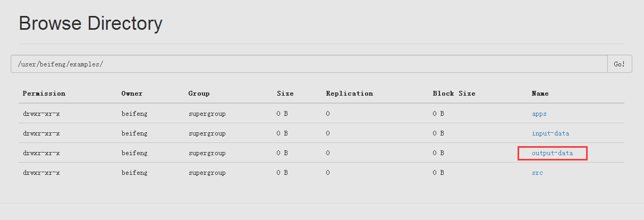Open the output-data directory link
The height and width of the screenshot is (220, 644).
552,153
